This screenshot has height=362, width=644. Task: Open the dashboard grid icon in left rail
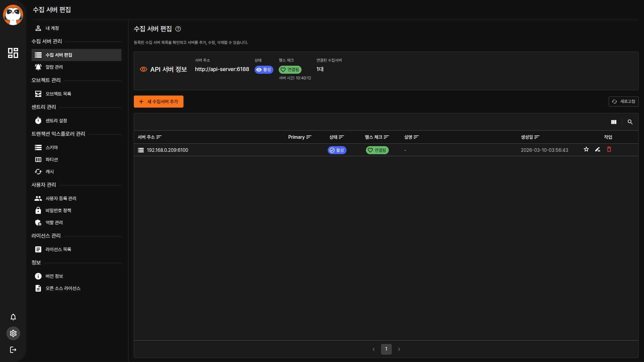coord(13,53)
